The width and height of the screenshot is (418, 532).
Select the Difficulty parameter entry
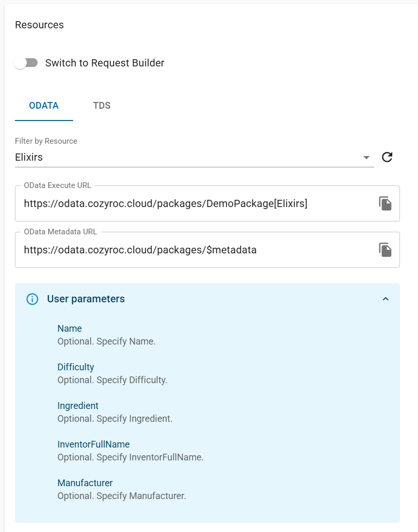[x=76, y=367]
